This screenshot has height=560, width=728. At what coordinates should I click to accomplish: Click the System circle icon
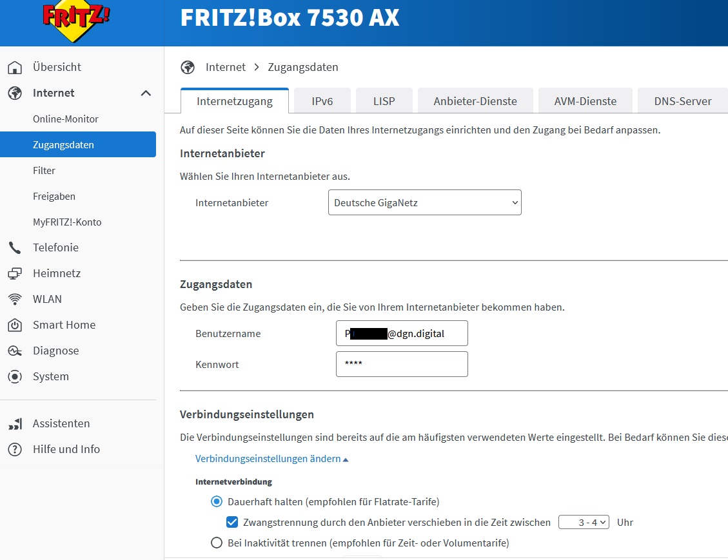tap(15, 377)
